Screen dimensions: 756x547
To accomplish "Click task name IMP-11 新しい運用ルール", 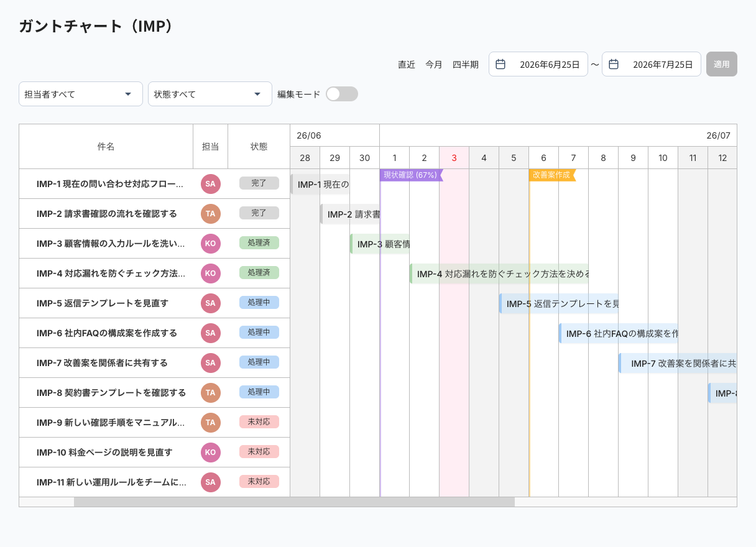I will pyautogui.click(x=111, y=482).
